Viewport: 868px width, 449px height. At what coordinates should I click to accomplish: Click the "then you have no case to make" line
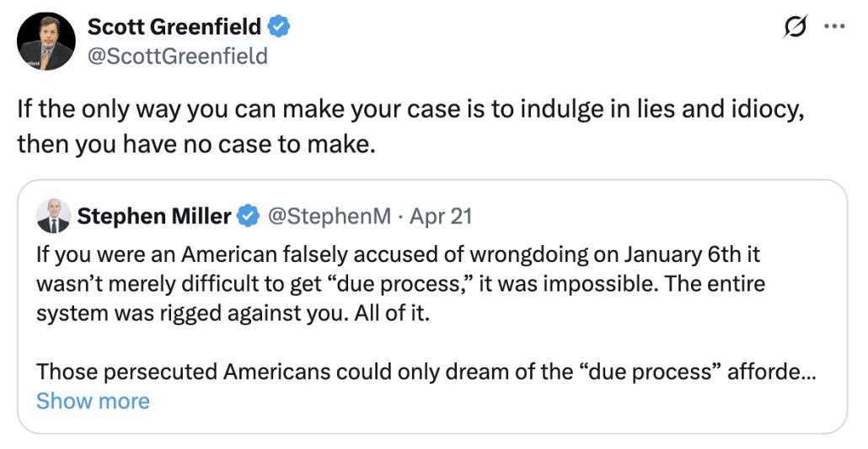(x=195, y=144)
